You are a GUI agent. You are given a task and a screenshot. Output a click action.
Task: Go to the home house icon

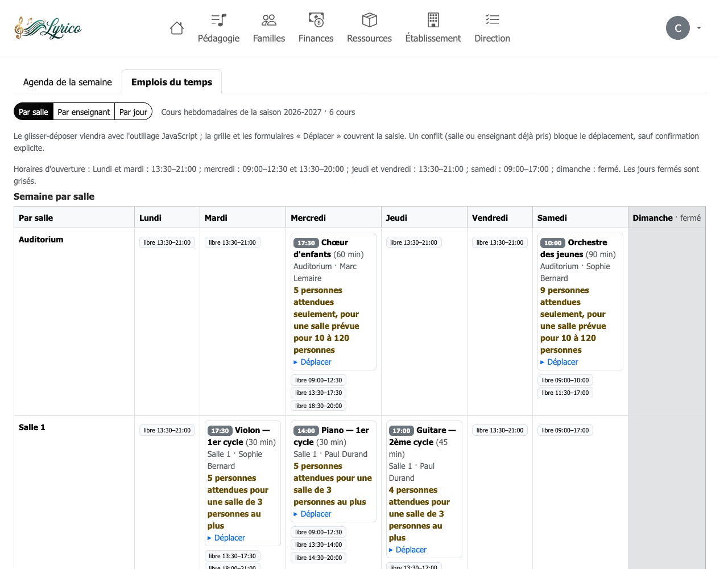177,28
